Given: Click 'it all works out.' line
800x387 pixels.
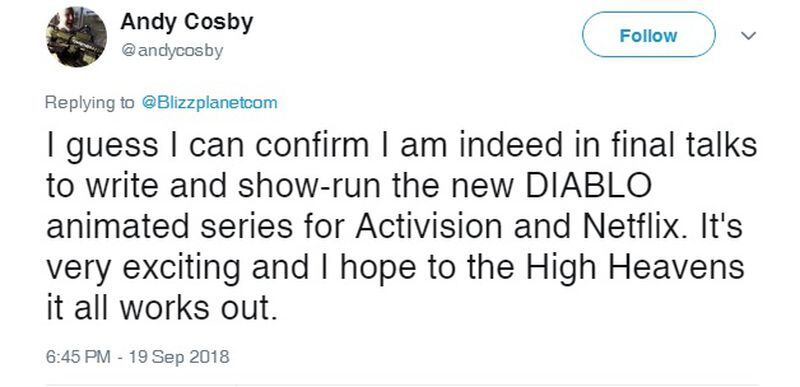Looking at the screenshot, I should pyautogui.click(x=162, y=308).
